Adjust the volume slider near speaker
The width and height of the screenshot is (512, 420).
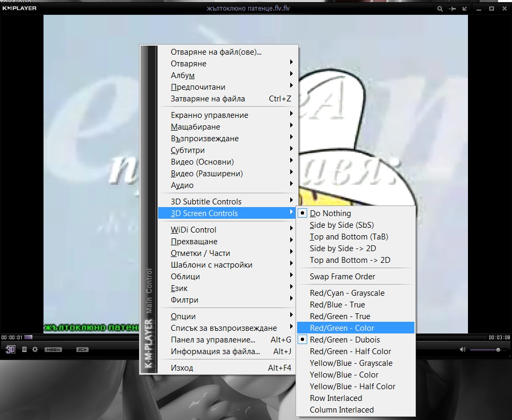click(487, 350)
